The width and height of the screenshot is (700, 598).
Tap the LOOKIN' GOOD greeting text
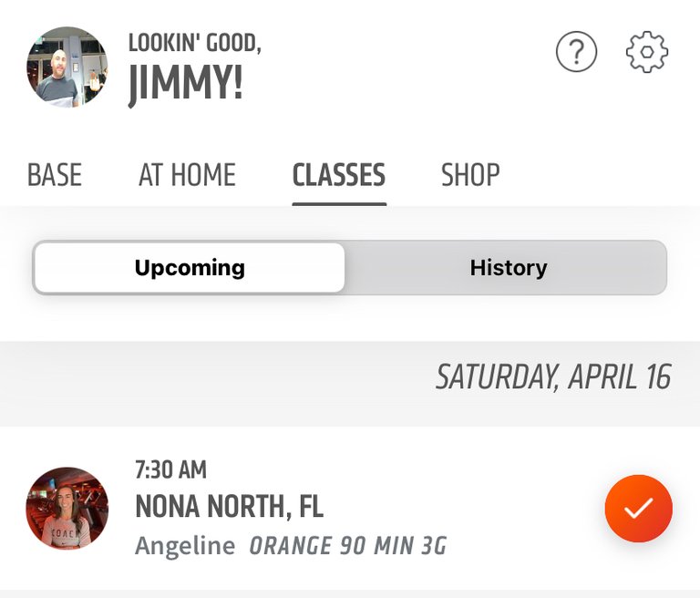[195, 43]
